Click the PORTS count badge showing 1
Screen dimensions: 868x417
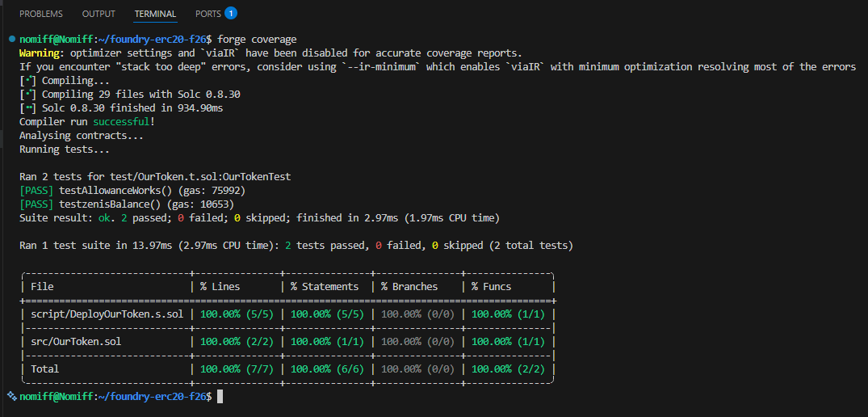[231, 13]
